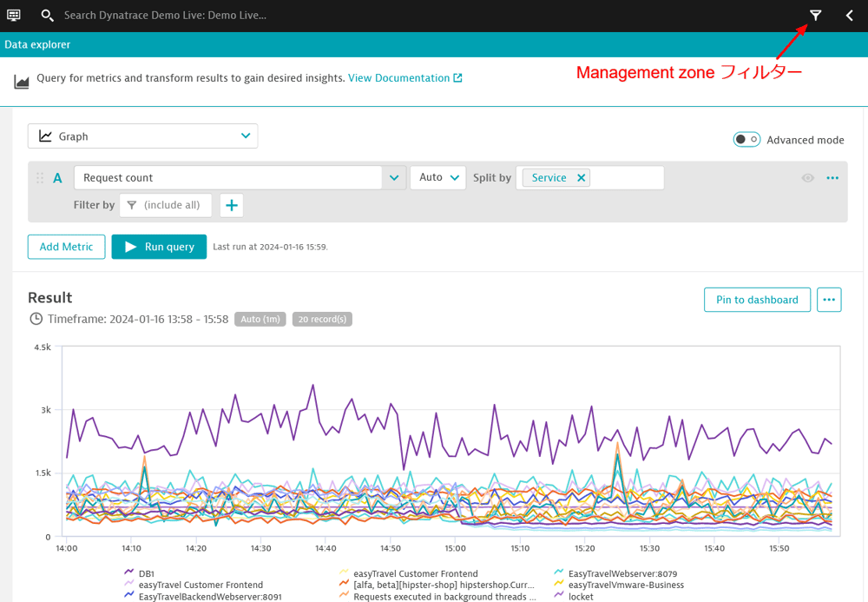Click the Filter by label
The width and height of the screenshot is (868, 602).
(94, 205)
